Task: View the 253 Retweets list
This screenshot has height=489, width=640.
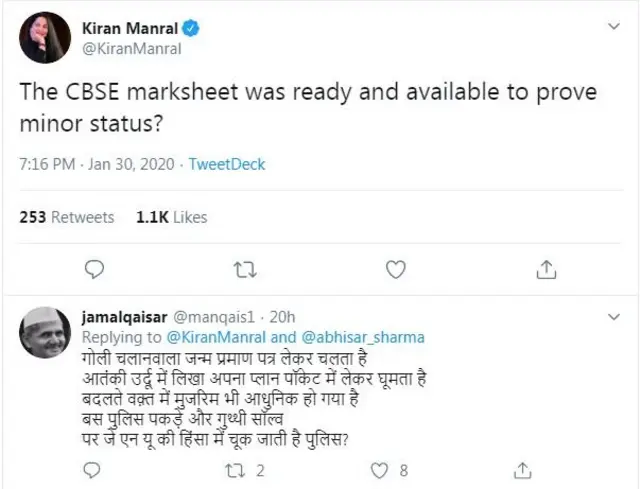Action: [67, 216]
